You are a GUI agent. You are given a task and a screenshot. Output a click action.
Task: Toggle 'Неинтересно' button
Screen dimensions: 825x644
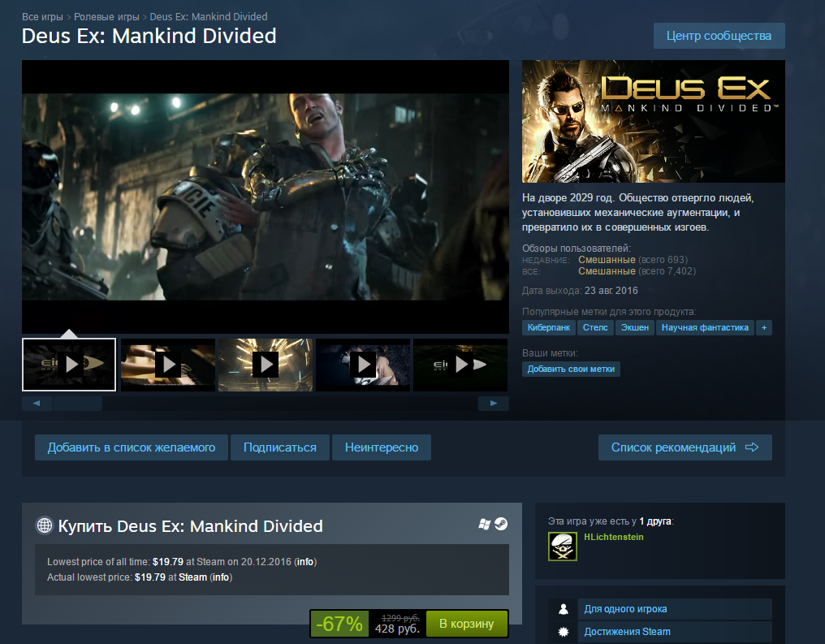point(382,447)
